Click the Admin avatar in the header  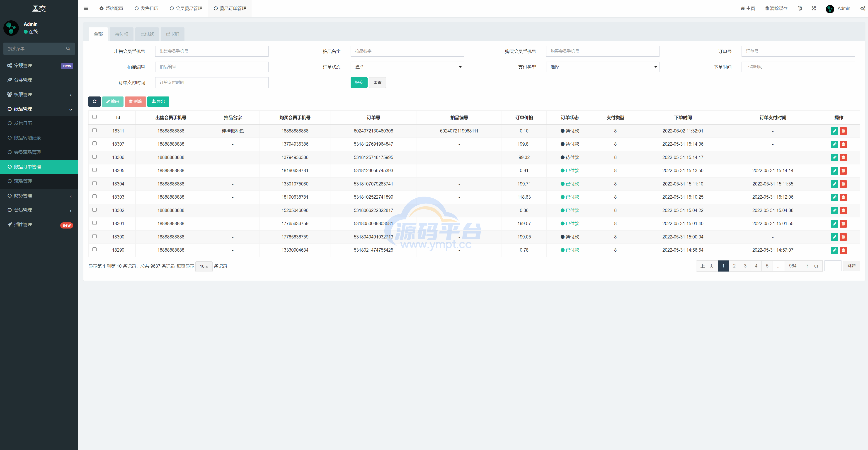(830, 9)
